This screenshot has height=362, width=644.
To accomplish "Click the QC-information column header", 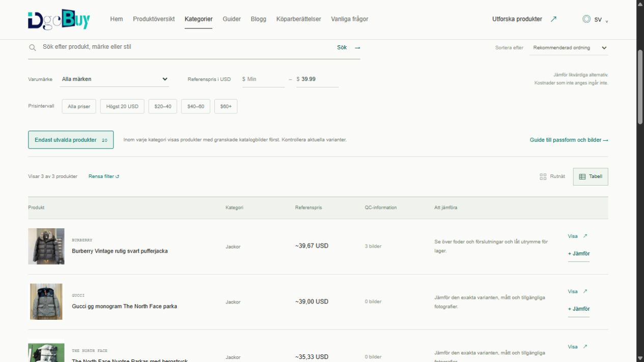I will pyautogui.click(x=381, y=207).
